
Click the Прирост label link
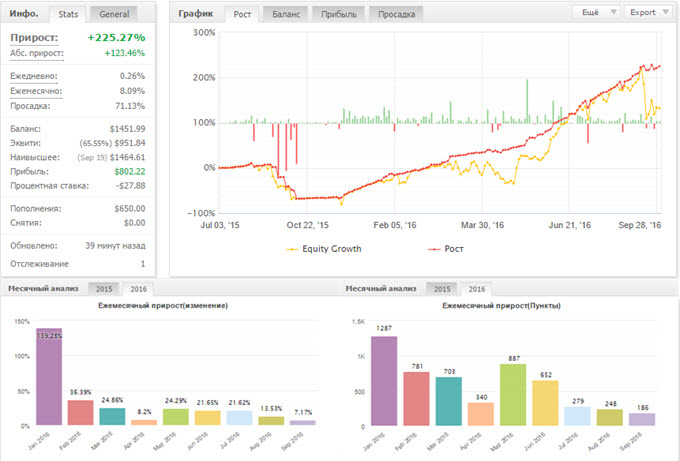coord(34,38)
